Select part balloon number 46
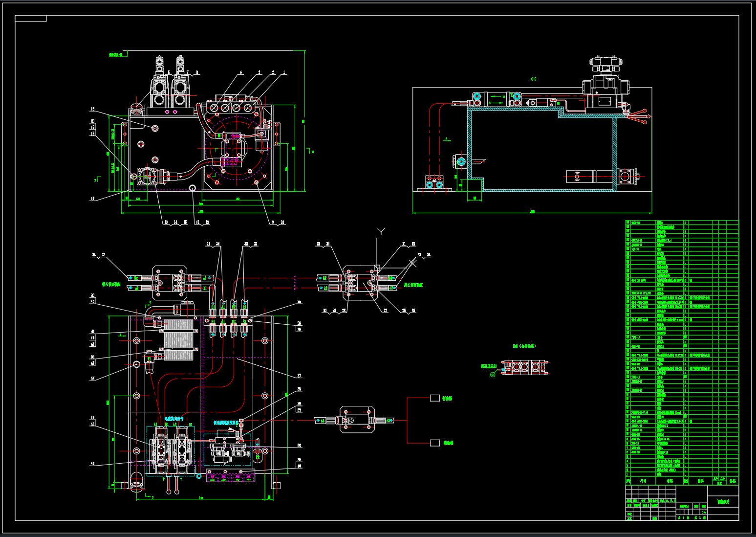Image resolution: width=756 pixels, height=537 pixels. tap(93, 464)
